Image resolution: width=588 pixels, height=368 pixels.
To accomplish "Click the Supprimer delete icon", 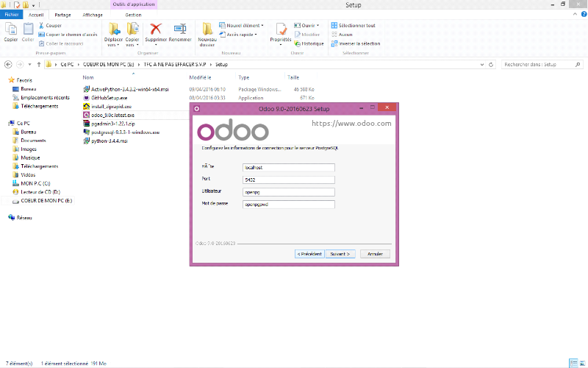I will coord(156,30).
